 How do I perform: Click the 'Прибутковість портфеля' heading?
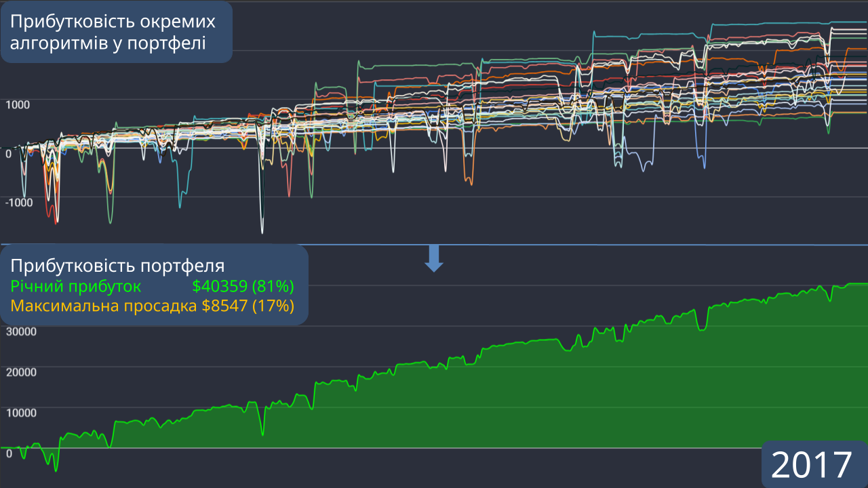pos(117,265)
